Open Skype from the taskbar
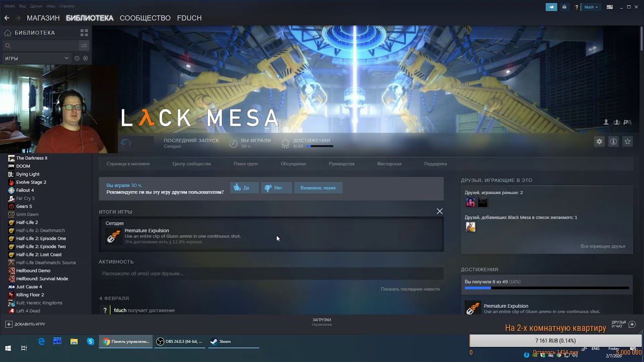The height and width of the screenshot is (362, 644). click(x=91, y=341)
